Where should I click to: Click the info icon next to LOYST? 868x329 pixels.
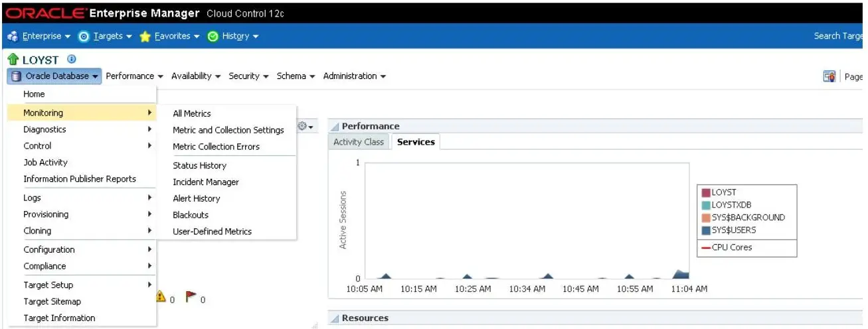click(71, 59)
